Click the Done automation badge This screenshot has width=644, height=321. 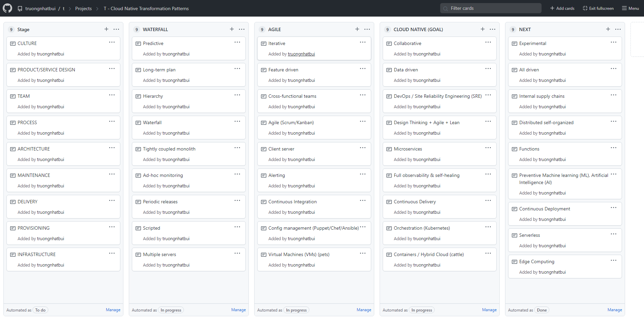coord(542,310)
